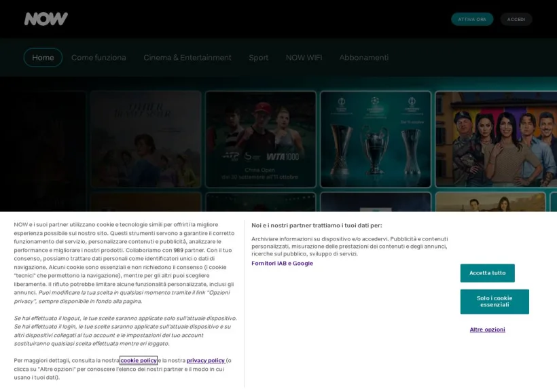The width and height of the screenshot is (557, 392).
Task: Click the NOW logo
Action: (46, 19)
